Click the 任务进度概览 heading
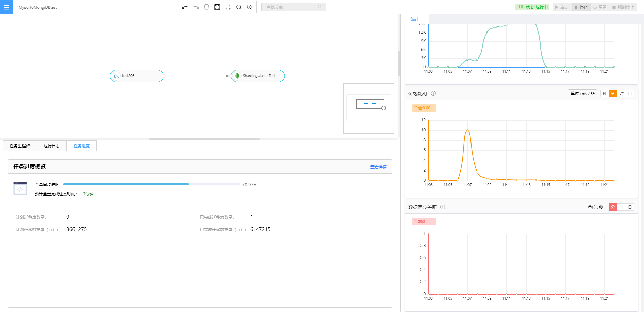644x312 pixels. [x=30, y=167]
